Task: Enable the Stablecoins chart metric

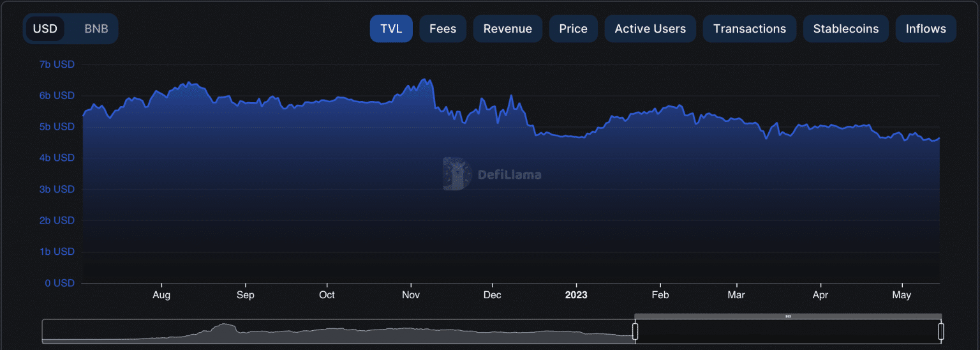Action: point(845,29)
